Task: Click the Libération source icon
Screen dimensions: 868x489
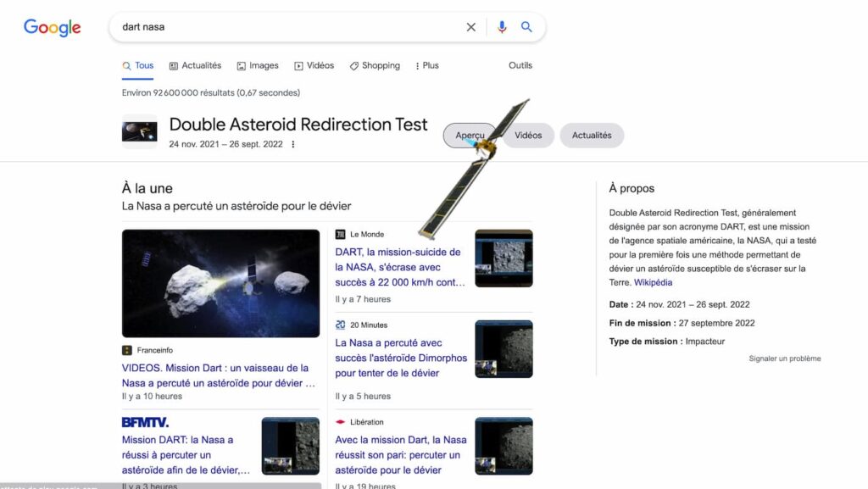Action: pyautogui.click(x=340, y=422)
